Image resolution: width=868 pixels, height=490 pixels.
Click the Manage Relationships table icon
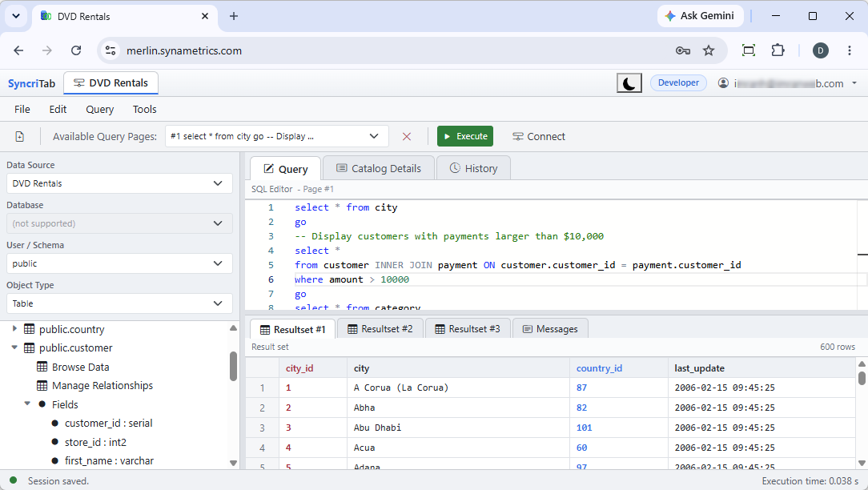(x=42, y=385)
